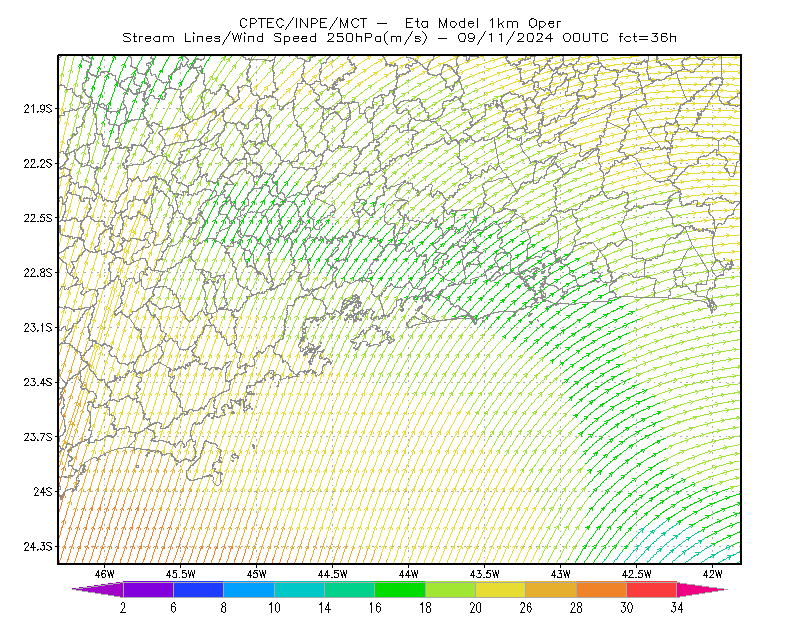Select the orange 28-30 legend swatch

(x=602, y=589)
